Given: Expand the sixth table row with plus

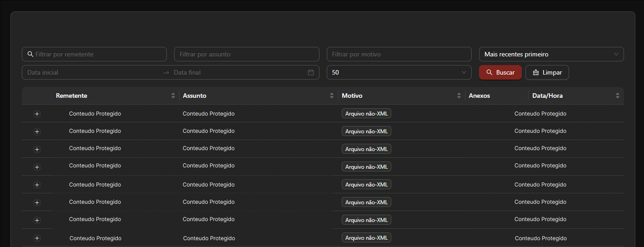Looking at the screenshot, I should click(x=37, y=202).
